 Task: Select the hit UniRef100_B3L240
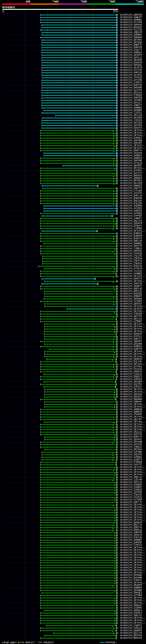point(131,362)
